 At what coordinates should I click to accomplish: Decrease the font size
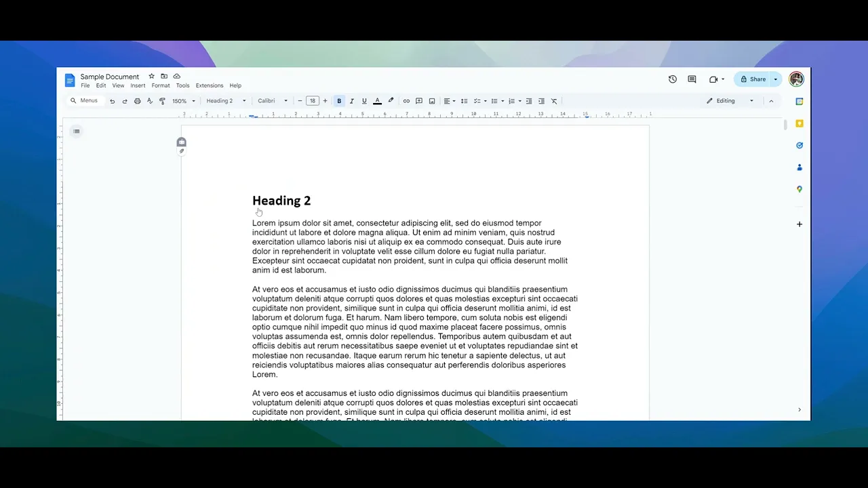coord(300,101)
